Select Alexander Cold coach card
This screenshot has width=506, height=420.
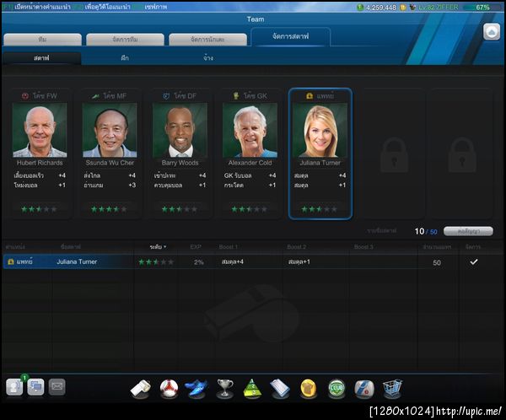click(250, 153)
